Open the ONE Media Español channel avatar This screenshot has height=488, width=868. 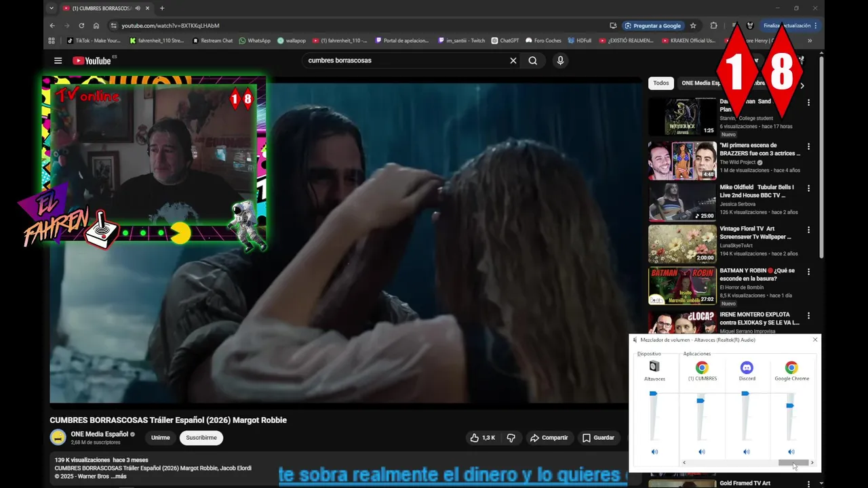tap(58, 437)
